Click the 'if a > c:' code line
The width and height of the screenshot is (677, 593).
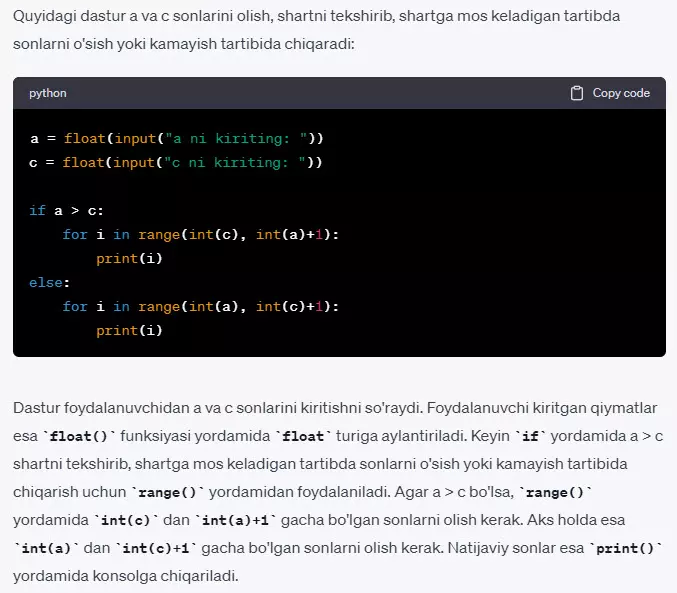tap(66, 211)
